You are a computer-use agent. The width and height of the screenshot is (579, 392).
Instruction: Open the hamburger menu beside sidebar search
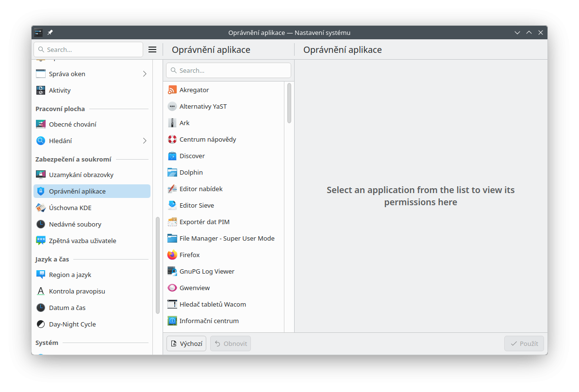pyautogui.click(x=152, y=49)
